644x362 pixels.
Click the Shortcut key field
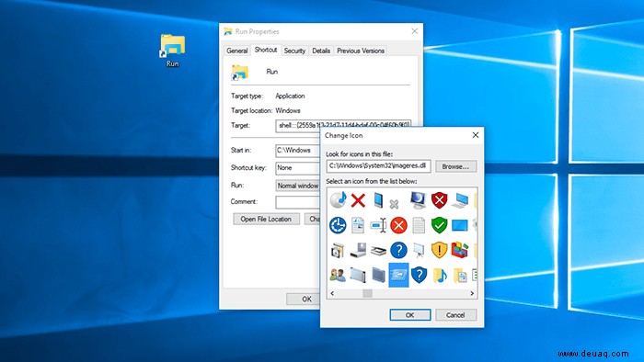click(x=298, y=168)
